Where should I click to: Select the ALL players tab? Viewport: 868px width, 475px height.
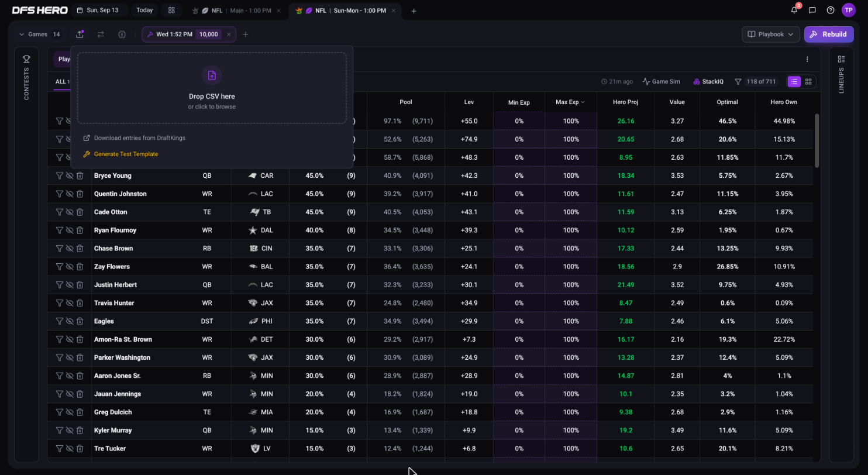62,82
